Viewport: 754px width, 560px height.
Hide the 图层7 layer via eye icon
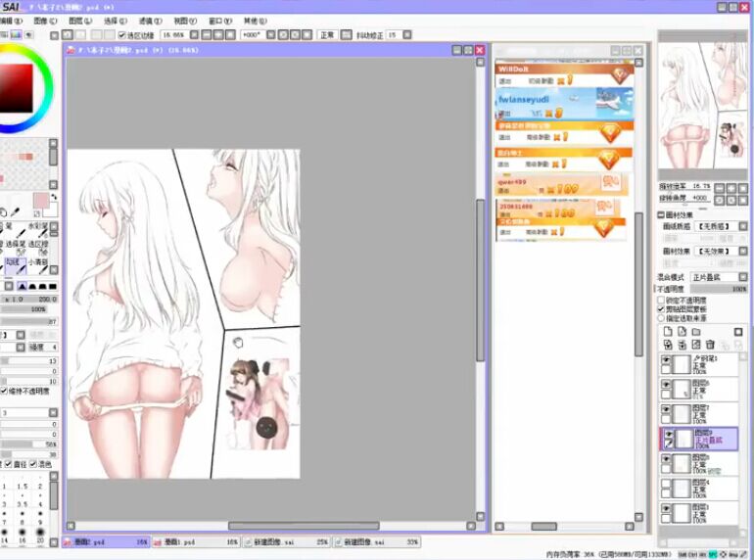pos(666,409)
